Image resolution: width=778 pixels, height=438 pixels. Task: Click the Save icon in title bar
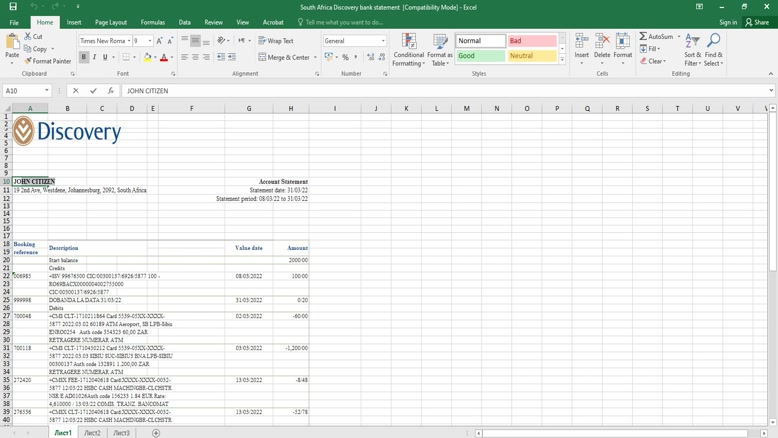[12, 7]
